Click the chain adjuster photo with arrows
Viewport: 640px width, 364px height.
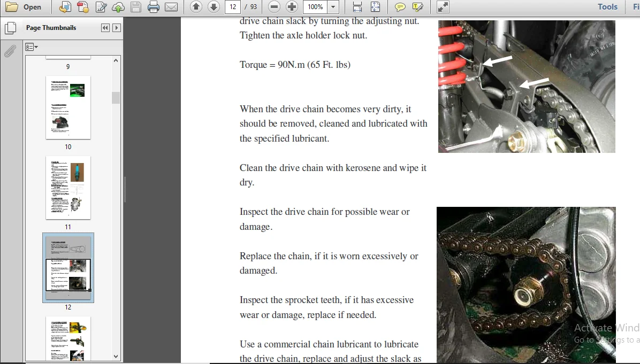(x=527, y=87)
